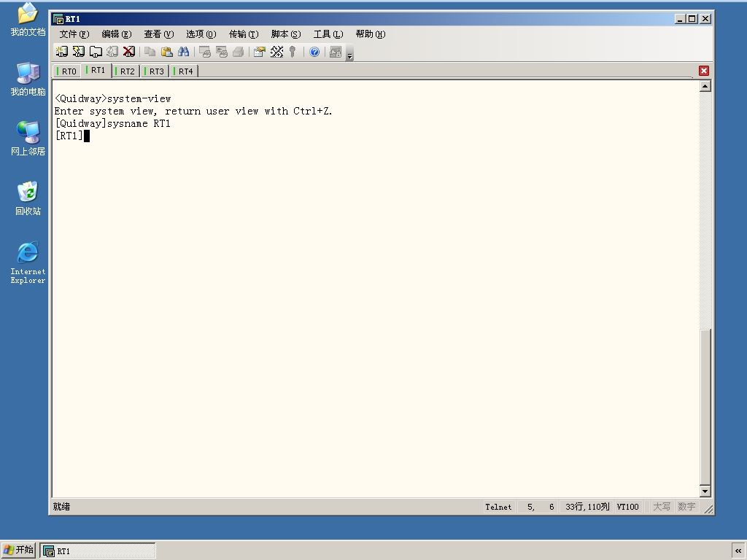Click the 大写 caps lock indicator
Screen dimensions: 747x560
(661, 507)
